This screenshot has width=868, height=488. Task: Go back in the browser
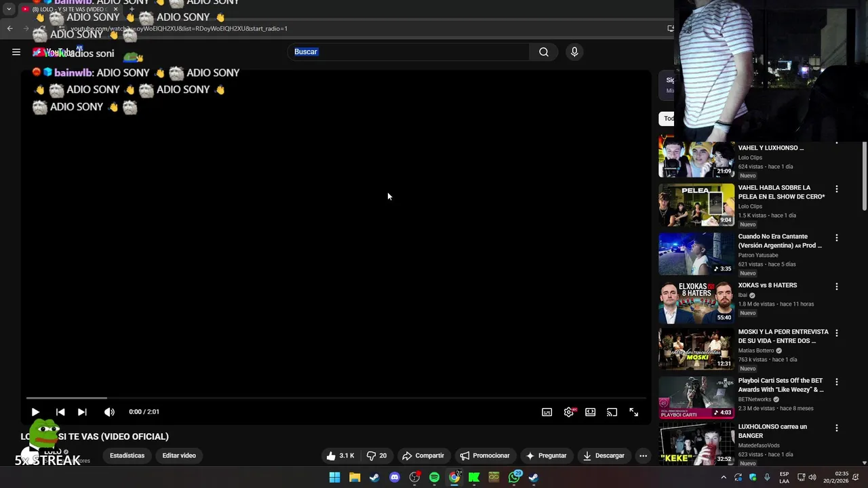tap(9, 28)
